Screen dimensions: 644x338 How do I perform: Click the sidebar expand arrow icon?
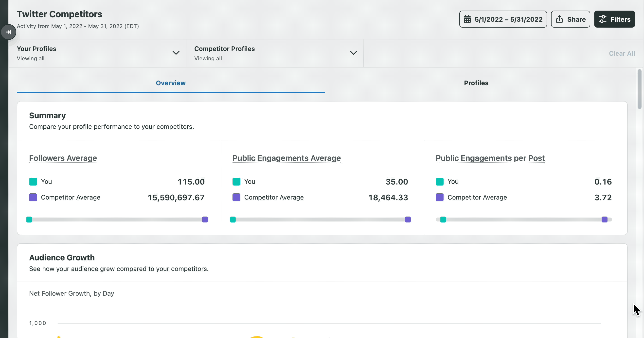pos(8,32)
